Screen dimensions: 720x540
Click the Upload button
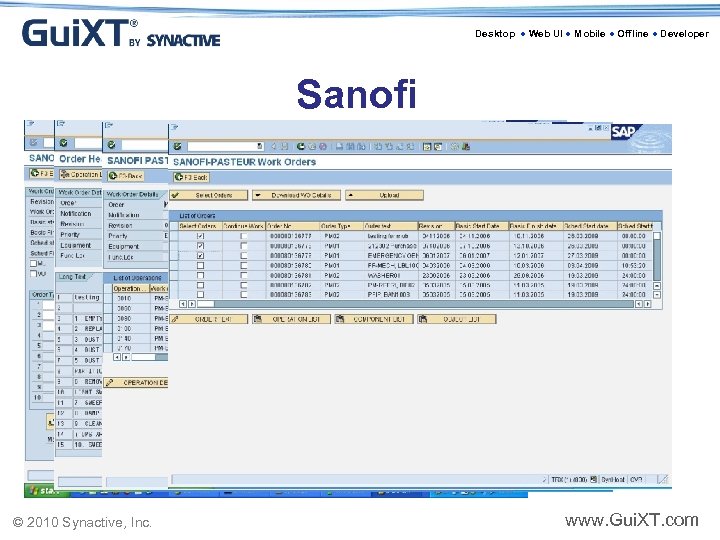click(384, 195)
